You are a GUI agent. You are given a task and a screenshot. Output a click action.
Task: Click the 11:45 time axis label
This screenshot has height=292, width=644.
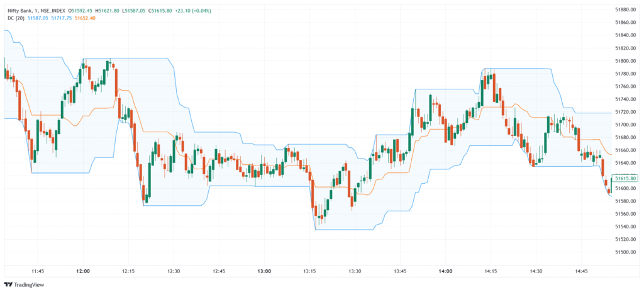coord(37,271)
